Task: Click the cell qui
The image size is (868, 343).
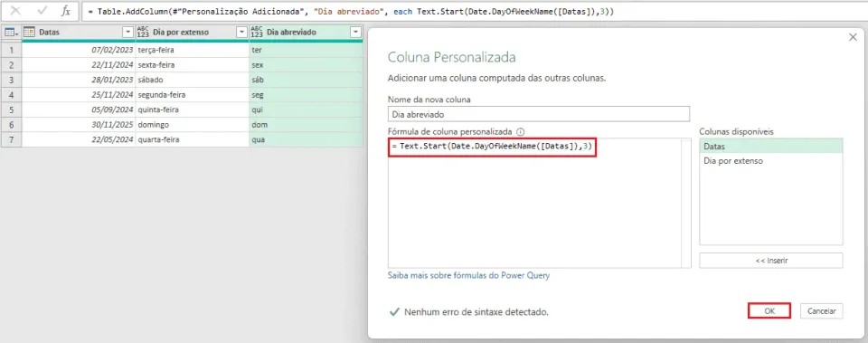Action: pyautogui.click(x=307, y=110)
